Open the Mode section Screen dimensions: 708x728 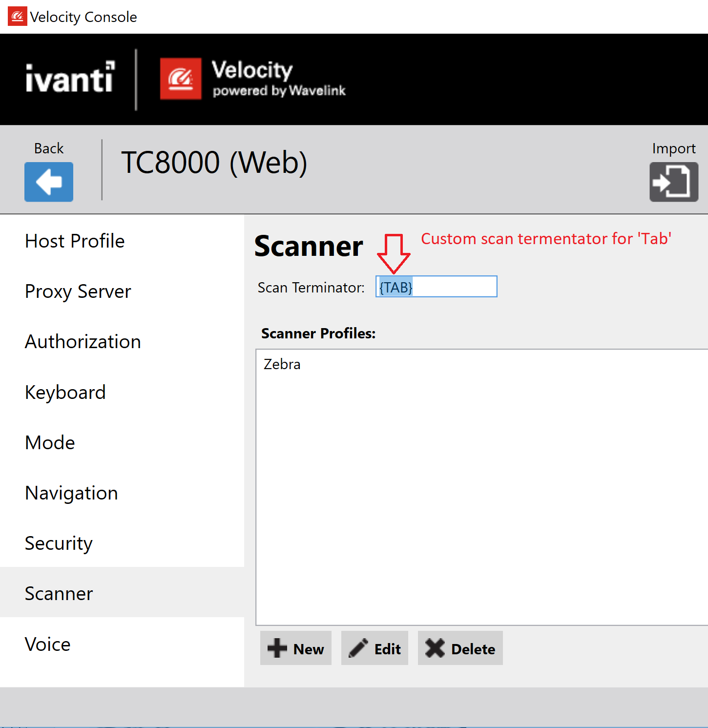pyautogui.click(x=49, y=442)
